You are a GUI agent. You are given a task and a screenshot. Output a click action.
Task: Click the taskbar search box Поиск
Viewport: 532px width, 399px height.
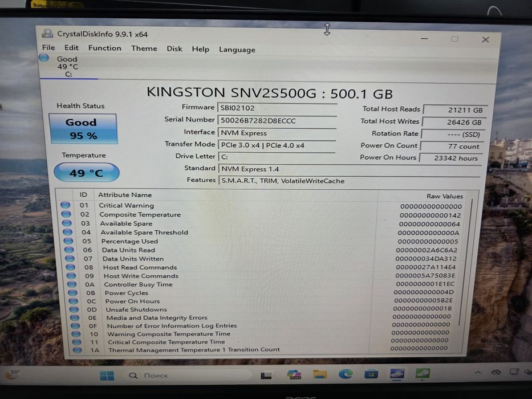point(190,375)
